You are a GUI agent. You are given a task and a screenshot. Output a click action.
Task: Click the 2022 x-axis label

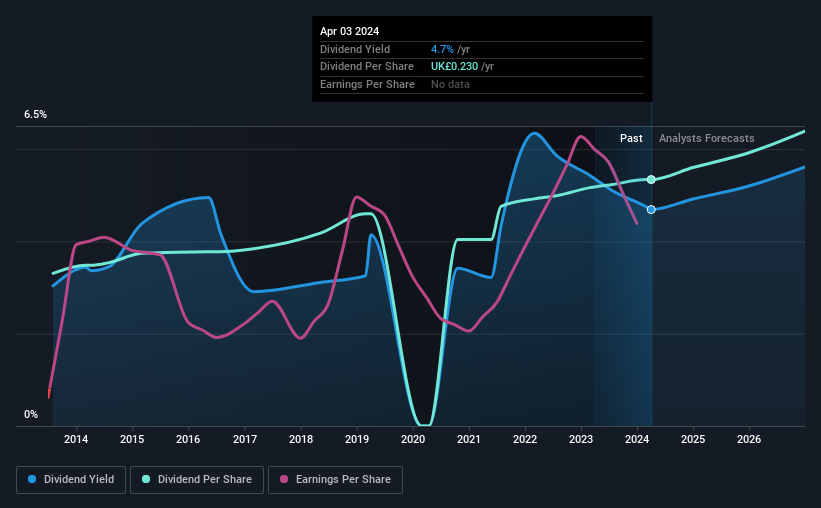coord(525,439)
